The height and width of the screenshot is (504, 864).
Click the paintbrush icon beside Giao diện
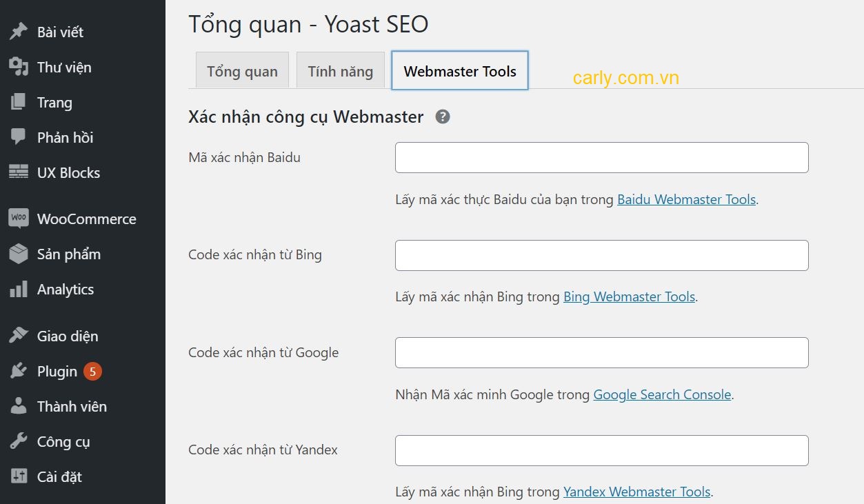pyautogui.click(x=19, y=336)
